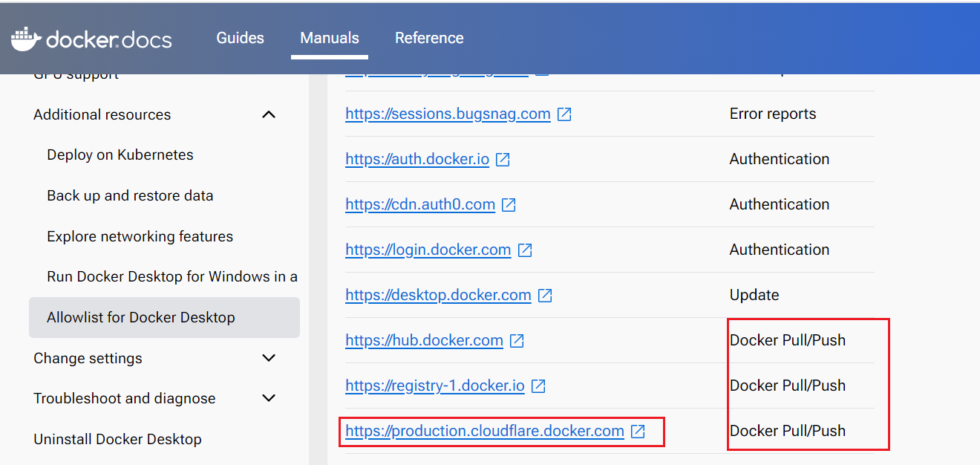This screenshot has height=465, width=980.
Task: Go to Back up and restore data
Action: click(130, 195)
